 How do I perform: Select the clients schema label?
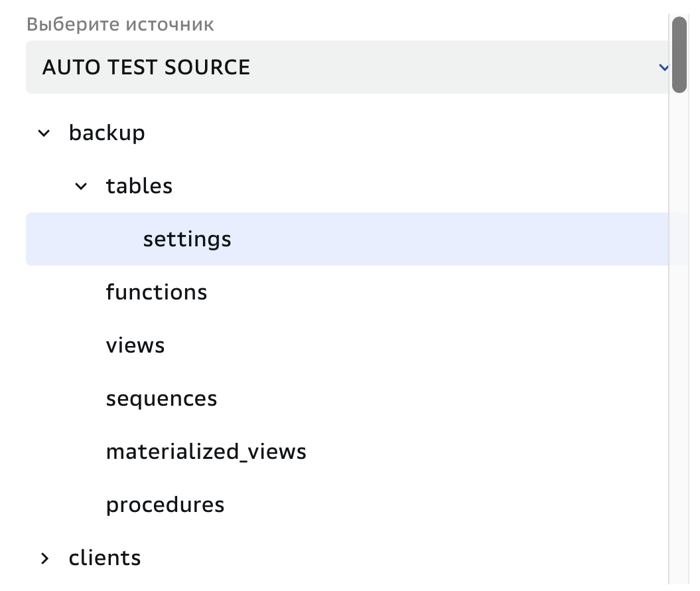(x=104, y=558)
